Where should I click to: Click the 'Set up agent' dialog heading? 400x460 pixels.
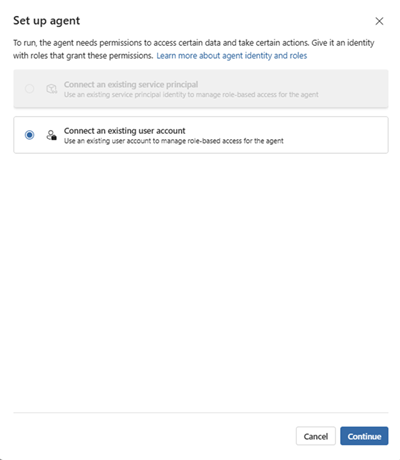coord(47,21)
